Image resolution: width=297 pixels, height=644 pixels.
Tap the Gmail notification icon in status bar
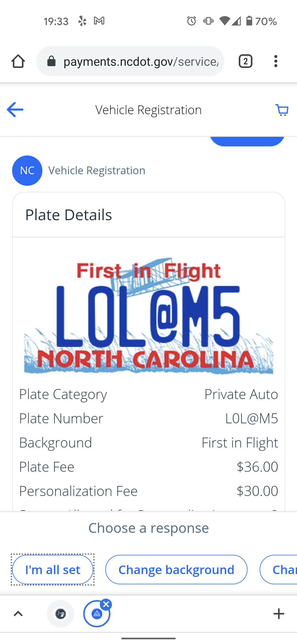[x=99, y=21]
